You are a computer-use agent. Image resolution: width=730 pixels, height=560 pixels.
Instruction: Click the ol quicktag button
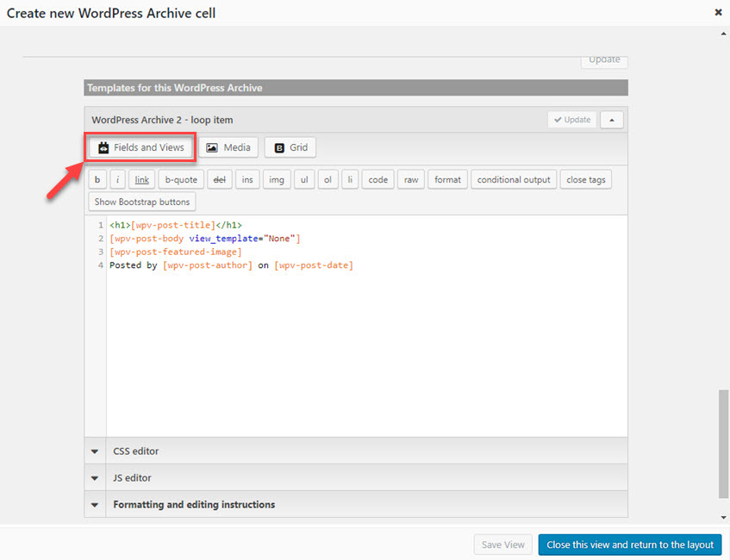pos(328,180)
